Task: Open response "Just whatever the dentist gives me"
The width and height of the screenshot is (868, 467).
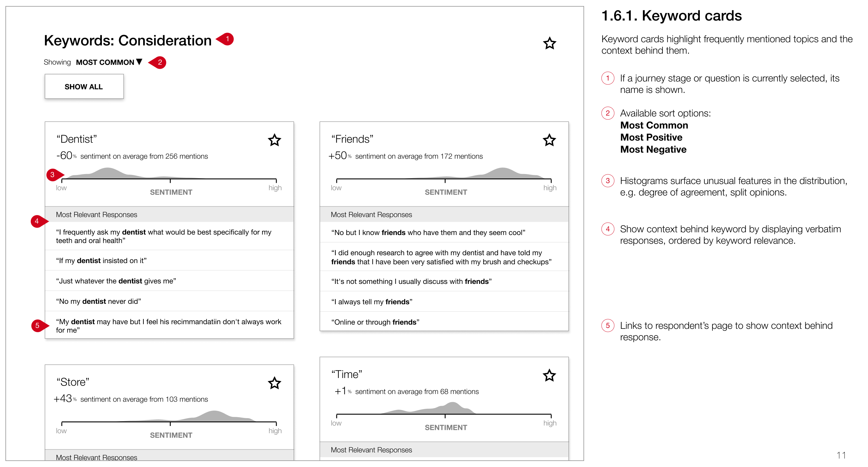Action: pyautogui.click(x=169, y=281)
